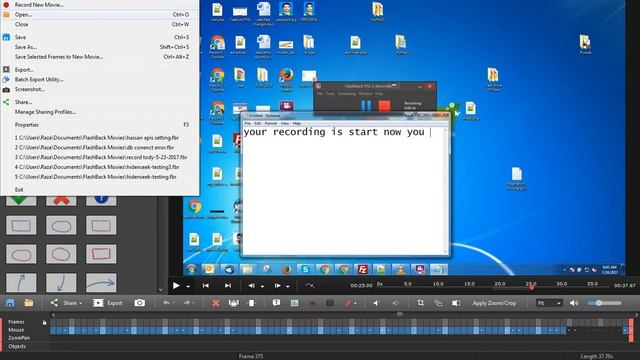Click the red X delete frames icon

[216, 303]
